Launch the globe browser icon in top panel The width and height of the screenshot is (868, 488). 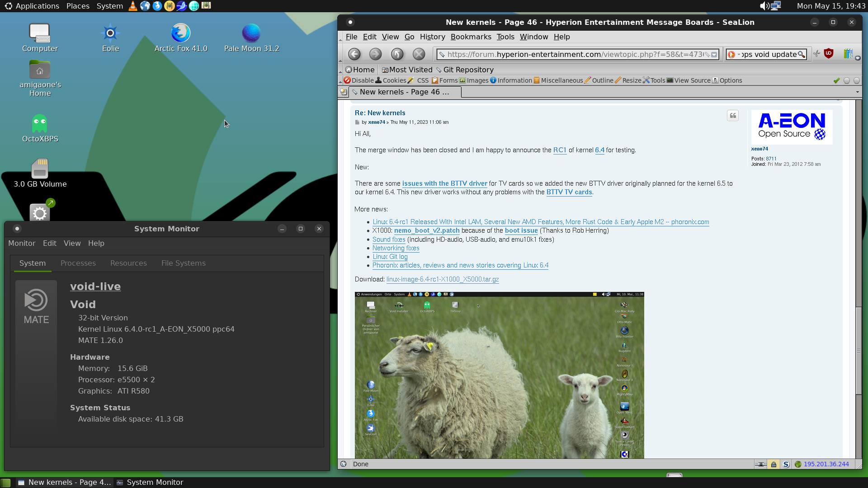click(145, 6)
